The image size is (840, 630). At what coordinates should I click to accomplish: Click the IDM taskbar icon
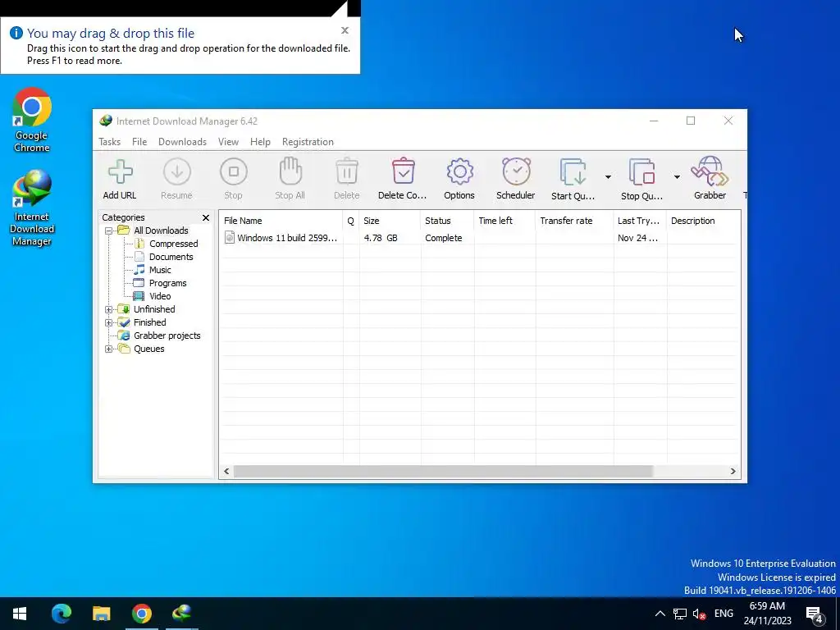[x=182, y=614]
